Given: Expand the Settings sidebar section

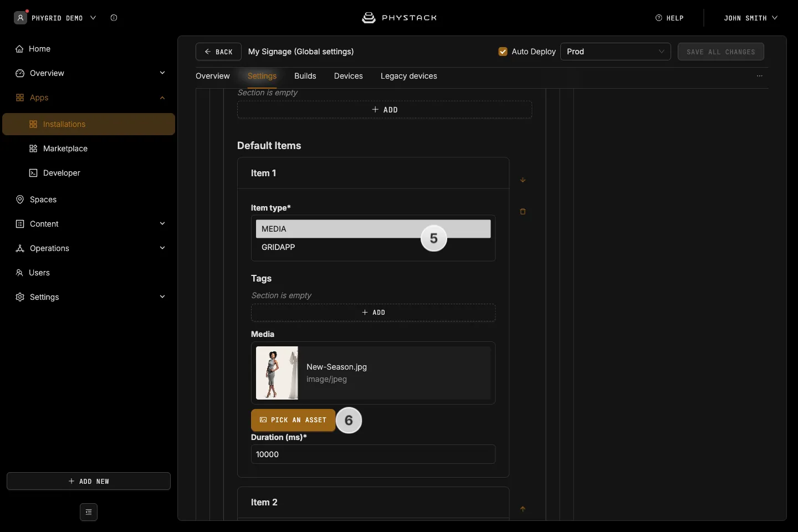Looking at the screenshot, I should tap(162, 297).
